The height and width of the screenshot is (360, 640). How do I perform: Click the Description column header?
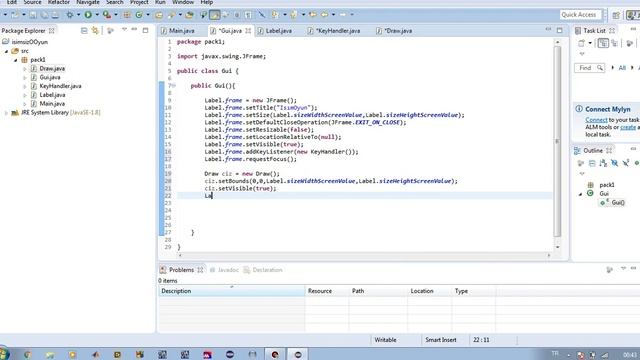[231, 291]
